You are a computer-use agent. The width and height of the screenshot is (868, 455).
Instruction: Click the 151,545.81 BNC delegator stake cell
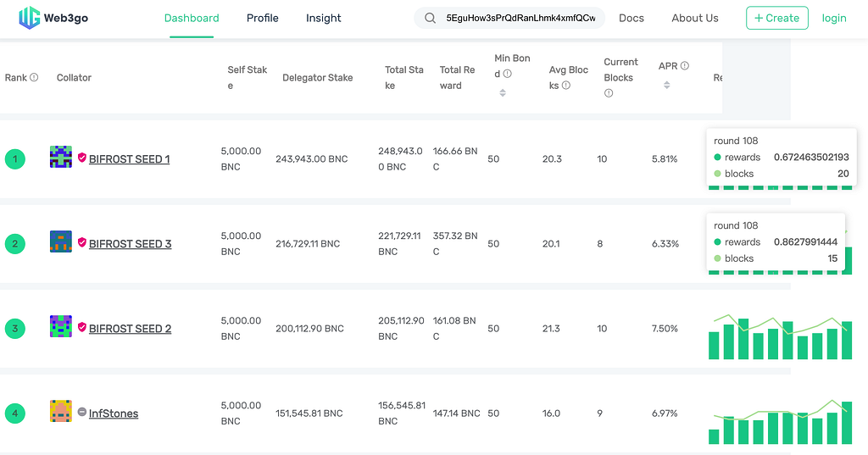309,413
